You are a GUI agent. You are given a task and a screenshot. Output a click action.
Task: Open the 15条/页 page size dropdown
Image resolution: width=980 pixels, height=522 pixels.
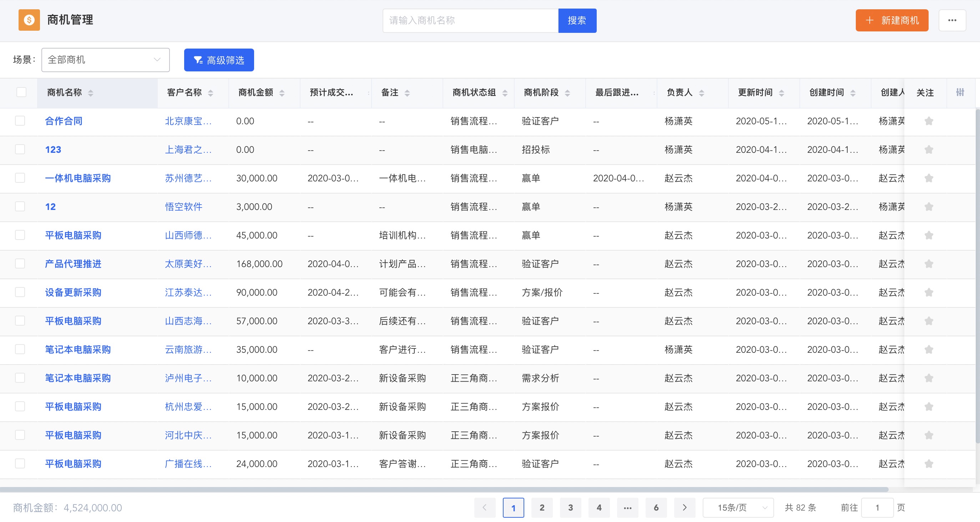(738, 507)
